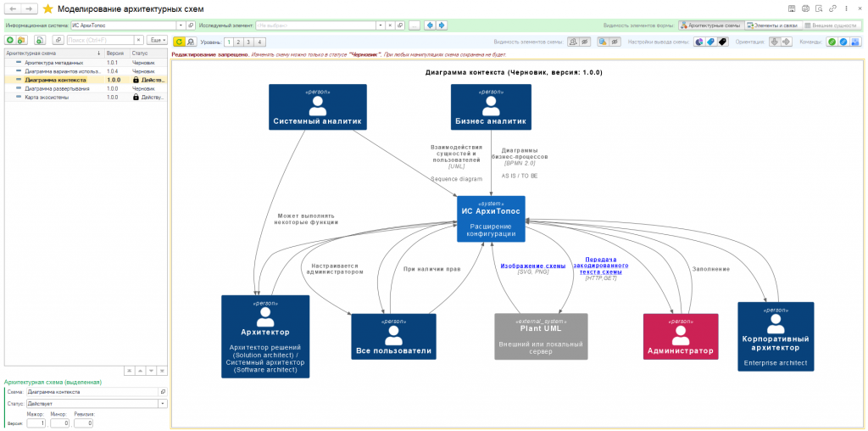Sort by Архитектурная схема column header
The height and width of the screenshot is (431, 868).
[53, 53]
